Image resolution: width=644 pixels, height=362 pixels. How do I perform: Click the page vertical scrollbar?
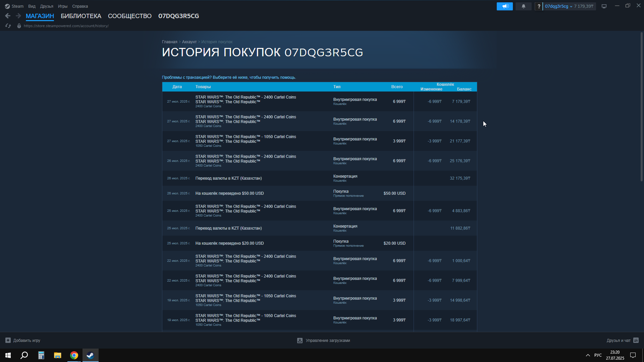coord(641,107)
